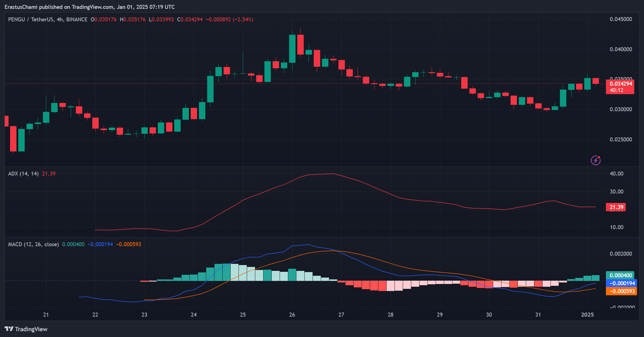Screen dimensions: 644x337
Task: Click date label 23 on time axis
Action: (x=144, y=315)
